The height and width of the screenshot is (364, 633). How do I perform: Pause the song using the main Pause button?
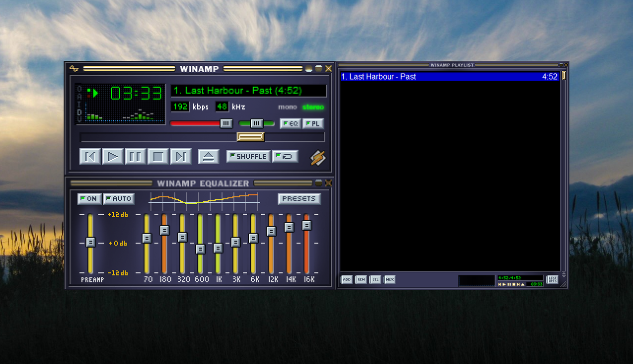pyautogui.click(x=135, y=156)
